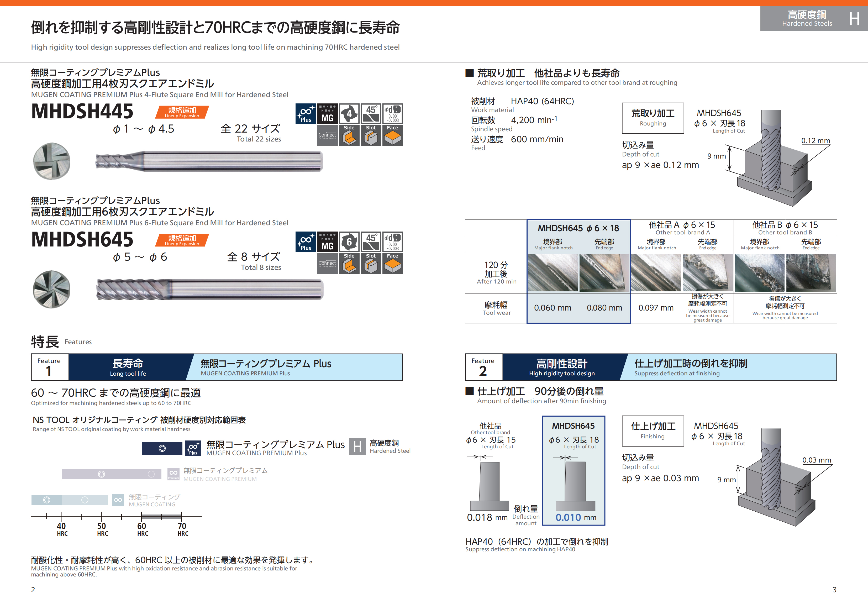Click the Lineup Expansion badge beside MHDSH445

point(182,112)
